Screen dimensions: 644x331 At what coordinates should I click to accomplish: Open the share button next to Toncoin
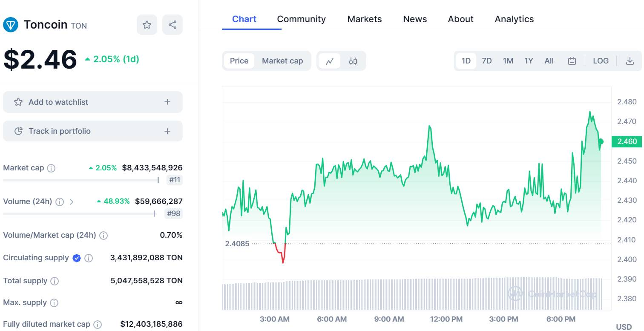tap(172, 25)
